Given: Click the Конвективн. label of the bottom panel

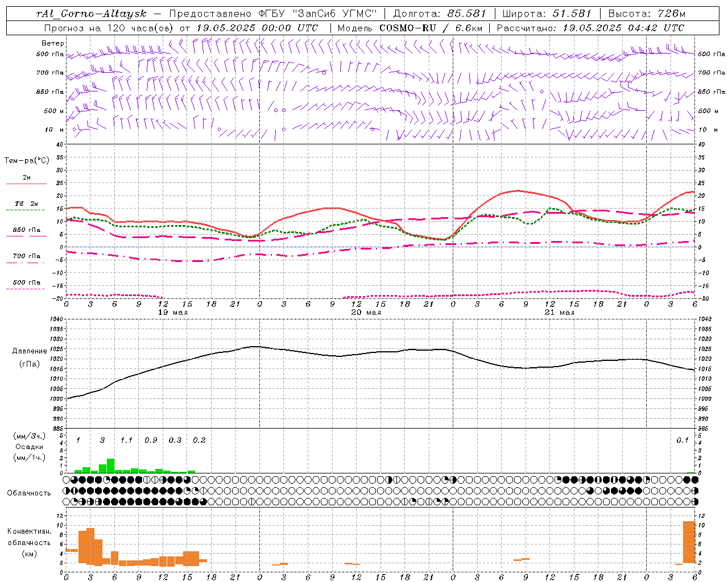Looking at the screenshot, I should pyautogui.click(x=30, y=531).
